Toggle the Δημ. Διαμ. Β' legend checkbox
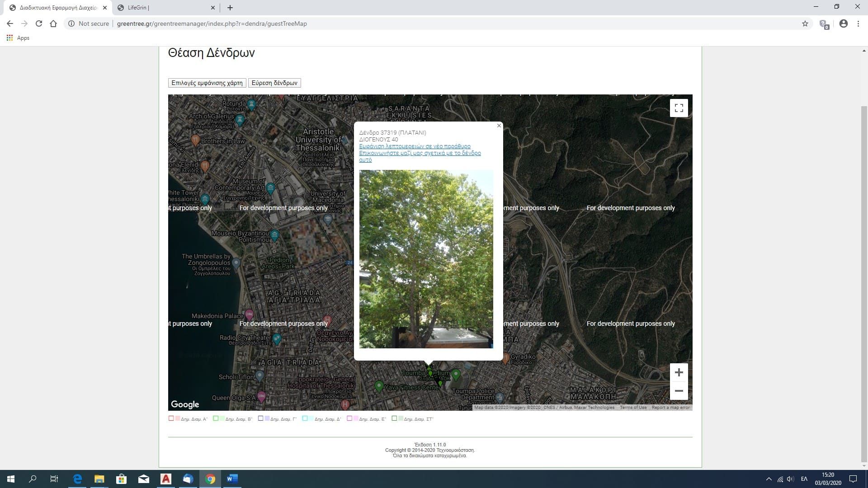The height and width of the screenshot is (488, 868). point(216,418)
